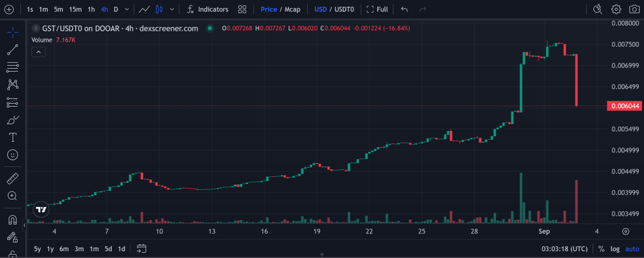Take a chart snapshot with camera
This screenshot has height=258, width=644.
(x=634, y=9)
